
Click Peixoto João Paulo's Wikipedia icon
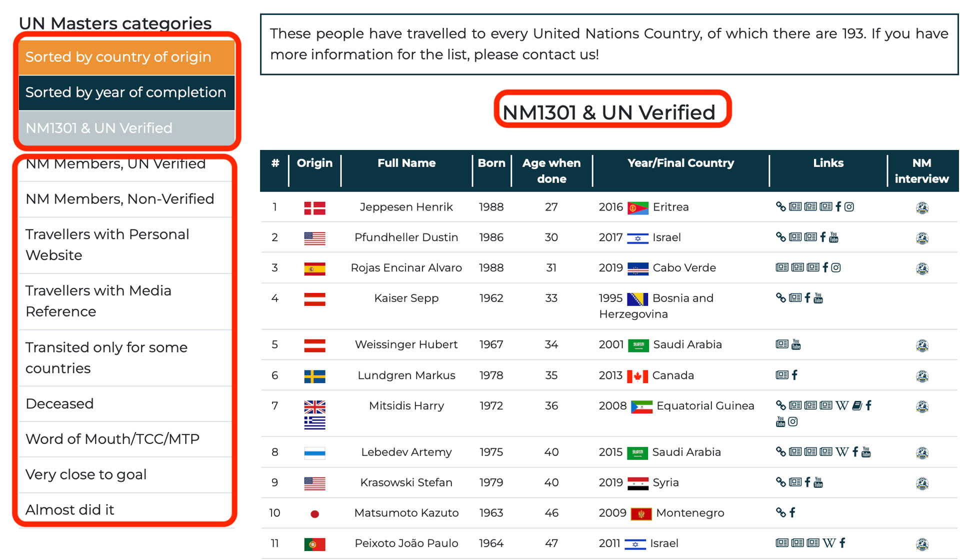pos(829,543)
